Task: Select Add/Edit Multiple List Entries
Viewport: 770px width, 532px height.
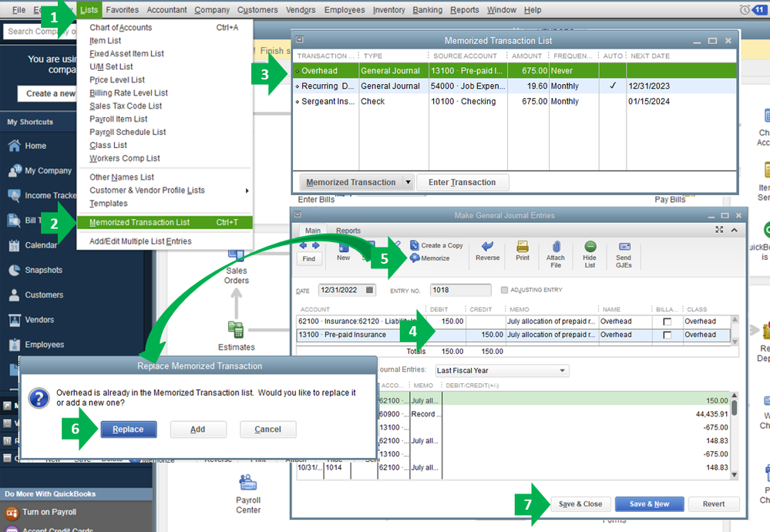Action: coord(164,241)
